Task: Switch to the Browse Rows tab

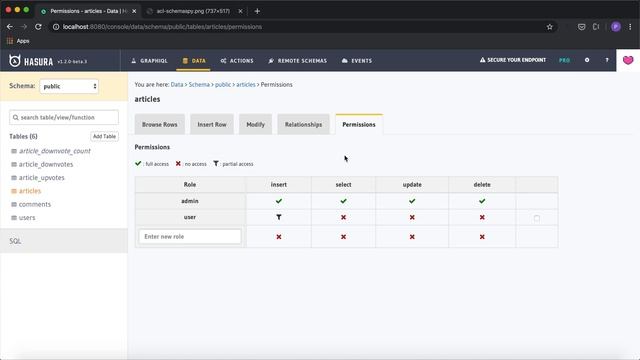Action: (160, 124)
